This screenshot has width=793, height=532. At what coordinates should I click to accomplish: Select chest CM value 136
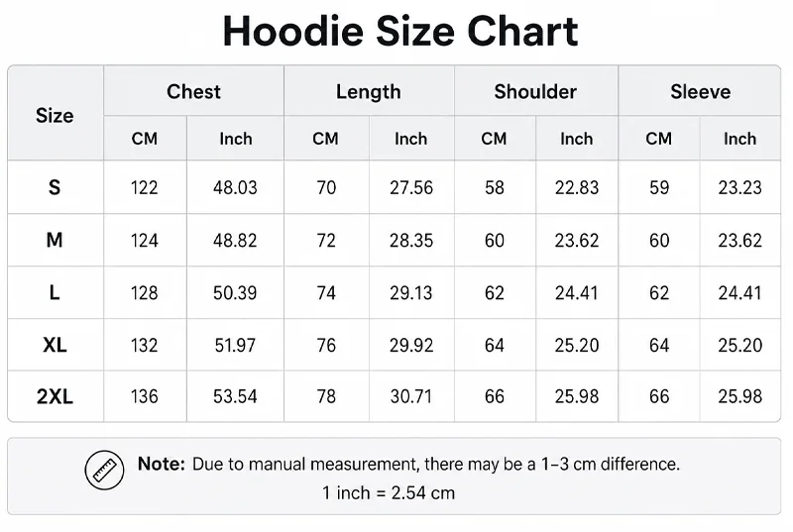[x=145, y=396]
